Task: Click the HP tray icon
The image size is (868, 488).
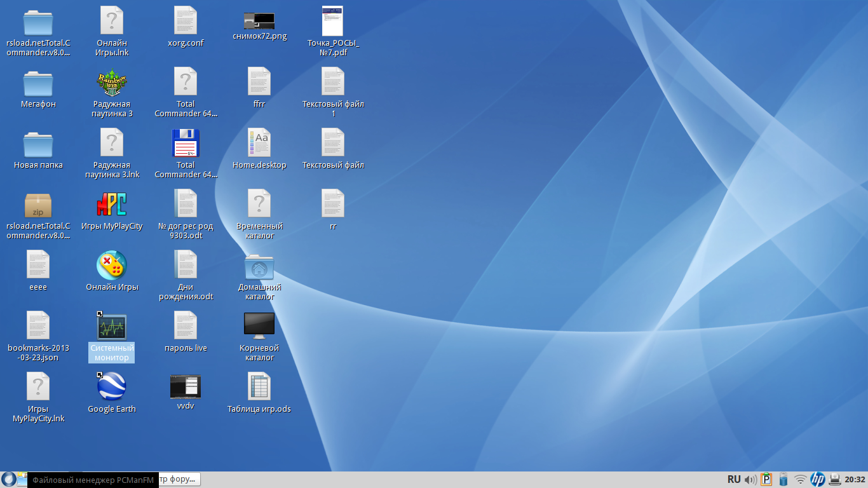Action: click(x=817, y=480)
